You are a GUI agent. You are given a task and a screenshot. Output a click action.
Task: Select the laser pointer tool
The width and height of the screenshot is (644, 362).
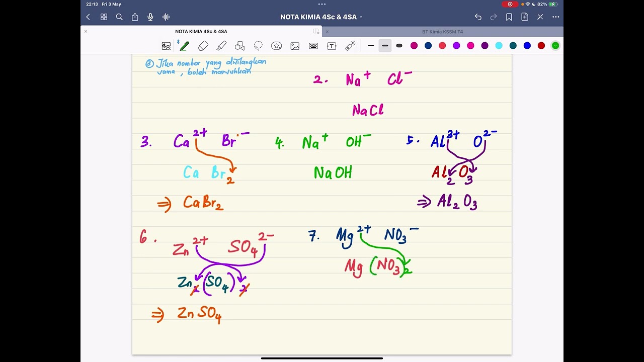coord(350,46)
